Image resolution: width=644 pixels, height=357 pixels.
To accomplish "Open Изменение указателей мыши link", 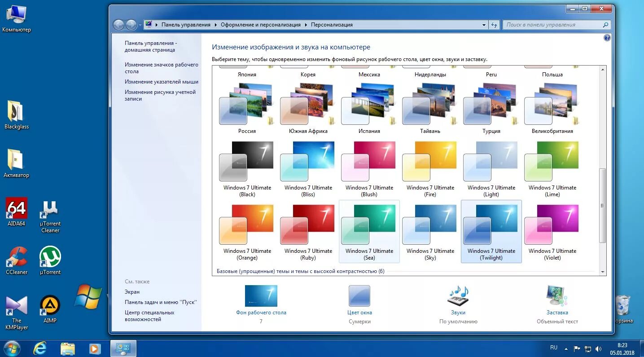I will pos(162,82).
